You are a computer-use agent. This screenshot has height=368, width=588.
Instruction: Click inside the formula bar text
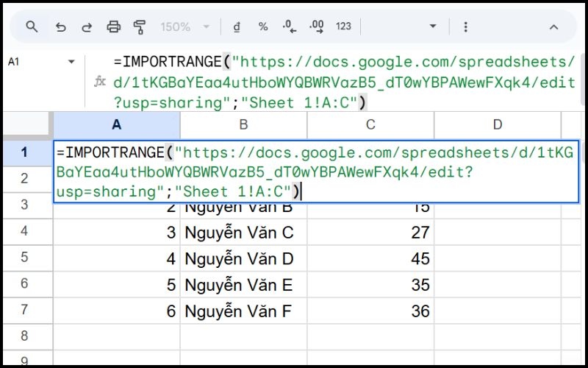point(331,82)
